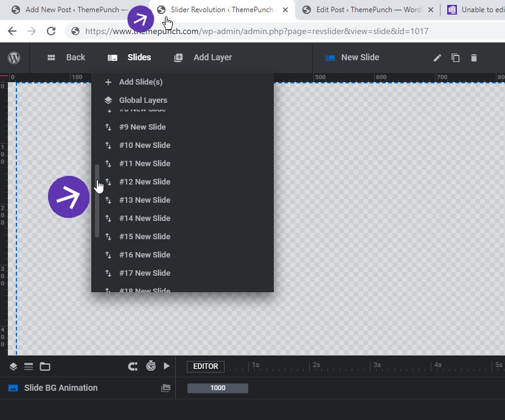Close the Edit Post browser tab

click(x=431, y=10)
